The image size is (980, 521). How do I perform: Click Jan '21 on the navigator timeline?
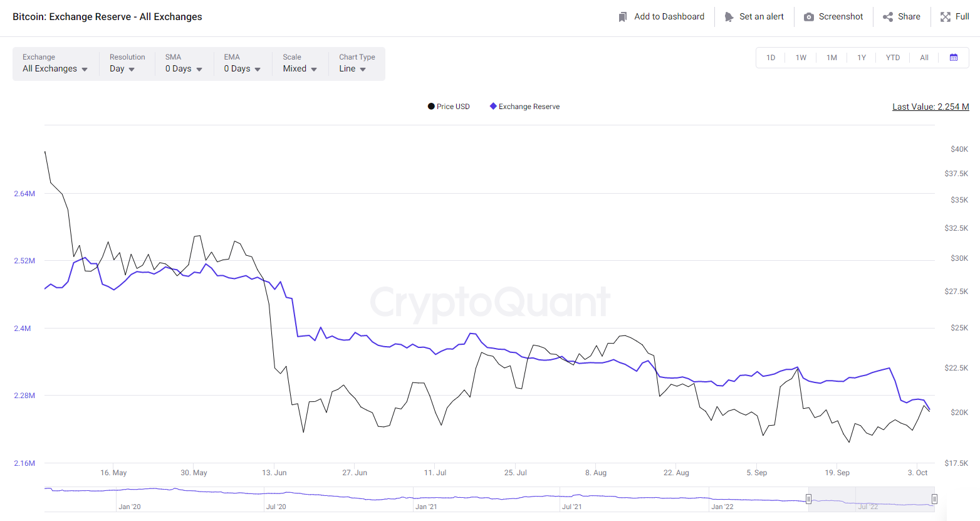tap(426, 507)
